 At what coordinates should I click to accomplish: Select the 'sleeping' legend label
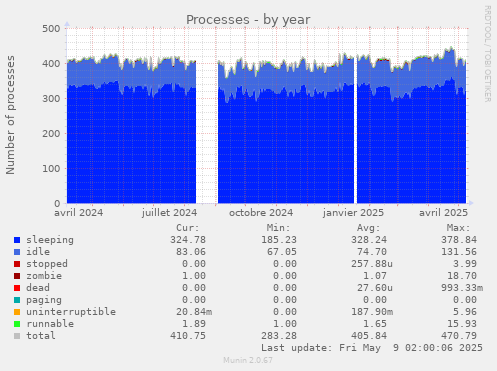tap(50, 240)
